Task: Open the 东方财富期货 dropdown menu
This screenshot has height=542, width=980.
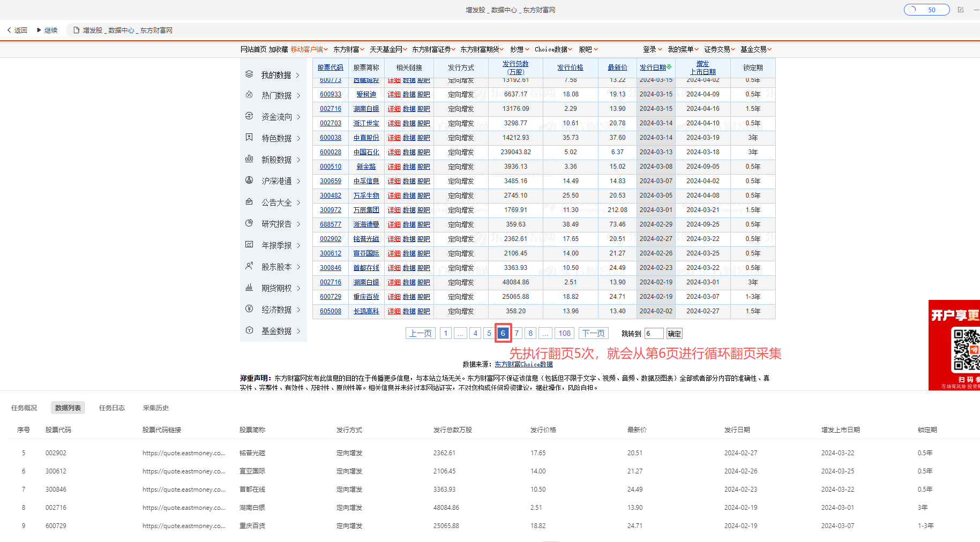Action: (482, 49)
